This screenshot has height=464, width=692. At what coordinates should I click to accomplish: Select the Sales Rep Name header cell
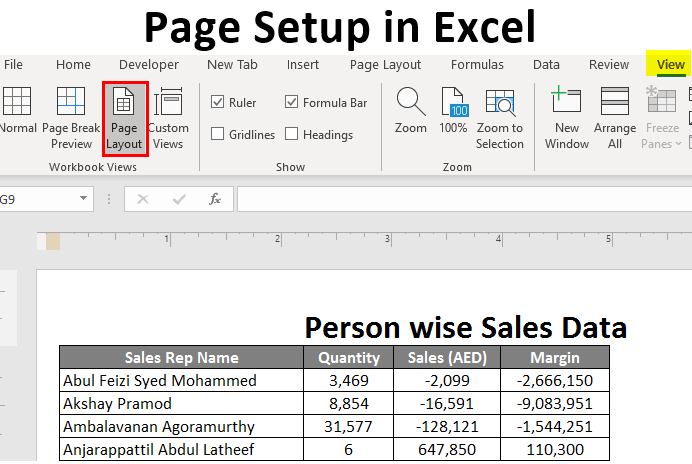181,357
